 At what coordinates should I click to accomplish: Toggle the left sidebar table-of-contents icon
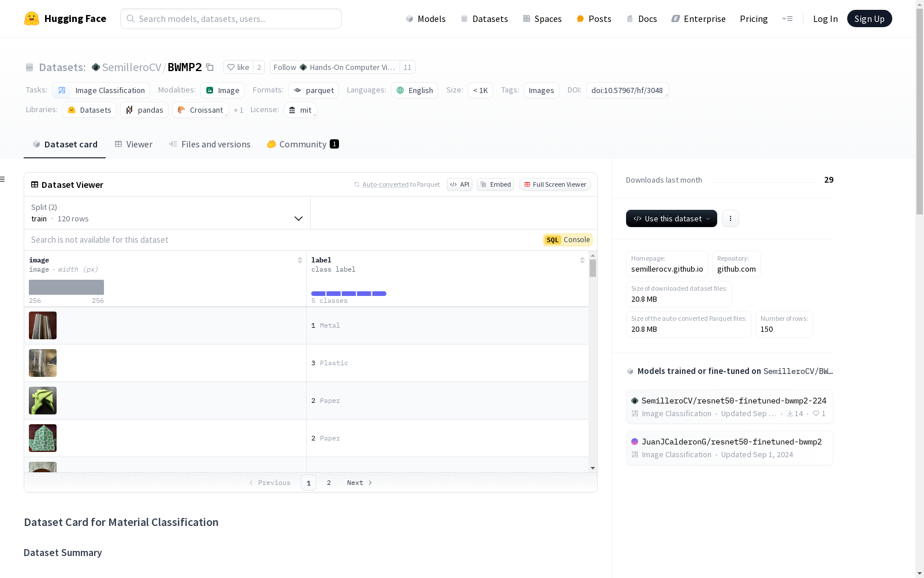click(x=3, y=179)
